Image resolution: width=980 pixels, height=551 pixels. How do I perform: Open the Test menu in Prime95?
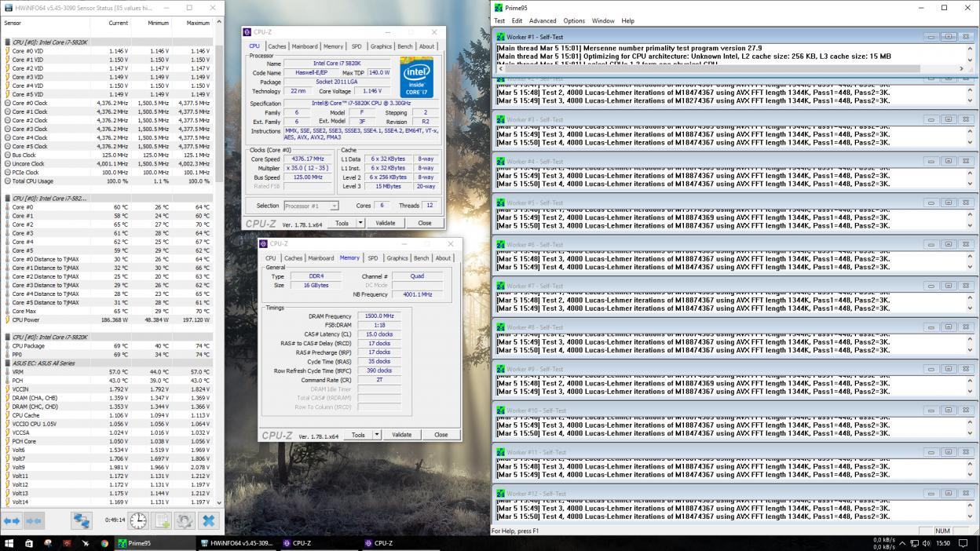coord(499,21)
